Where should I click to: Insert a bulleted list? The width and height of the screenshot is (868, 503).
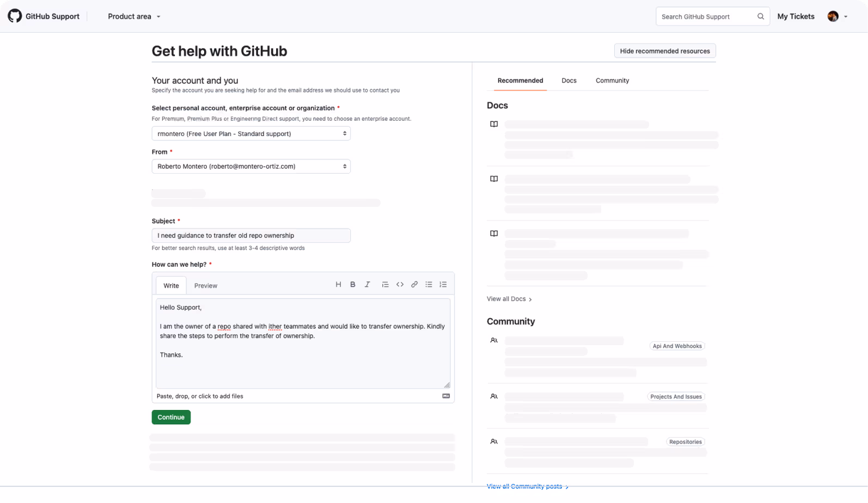pos(429,285)
